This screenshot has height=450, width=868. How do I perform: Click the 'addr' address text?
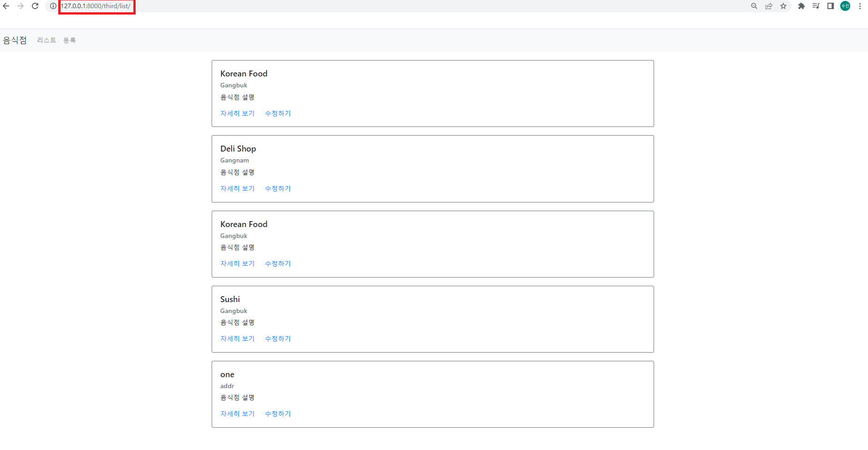pos(227,386)
